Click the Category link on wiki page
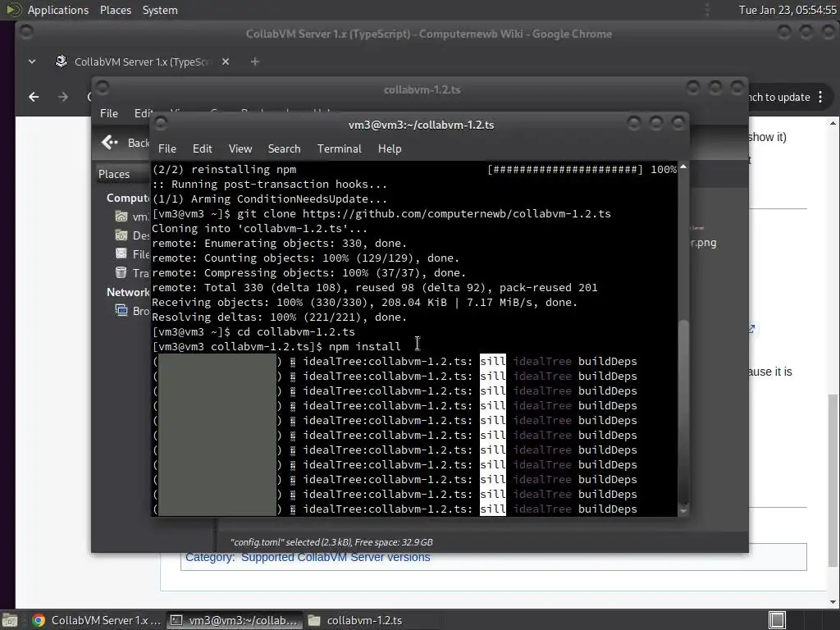 coord(209,558)
